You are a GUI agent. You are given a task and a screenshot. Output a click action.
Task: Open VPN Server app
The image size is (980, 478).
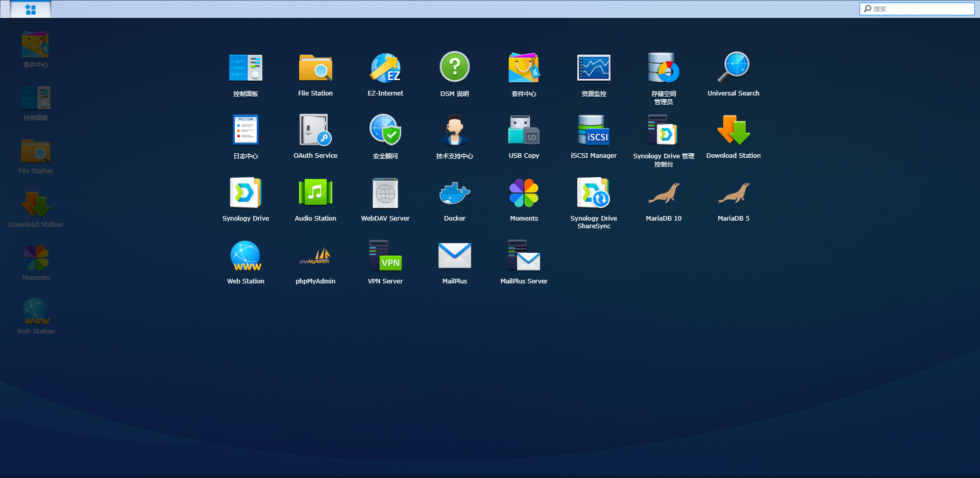click(x=385, y=256)
